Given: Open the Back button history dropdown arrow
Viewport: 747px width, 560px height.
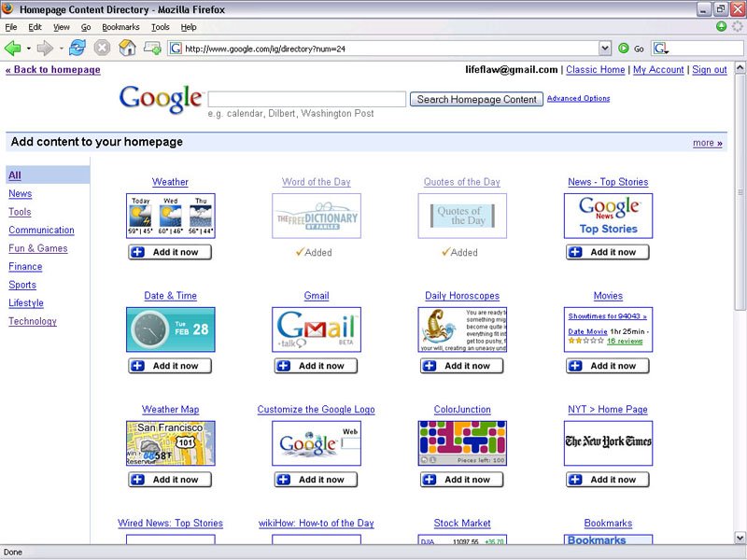Looking at the screenshot, I should point(29,49).
